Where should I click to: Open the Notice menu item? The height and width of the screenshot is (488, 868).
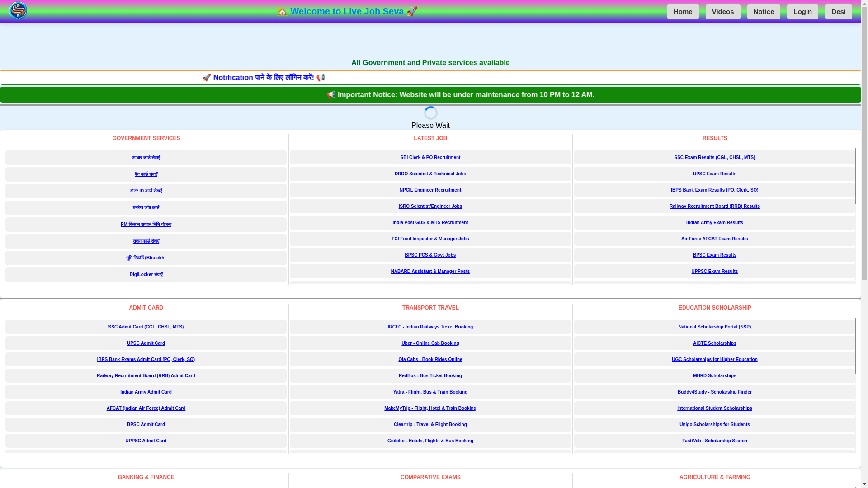(x=764, y=12)
